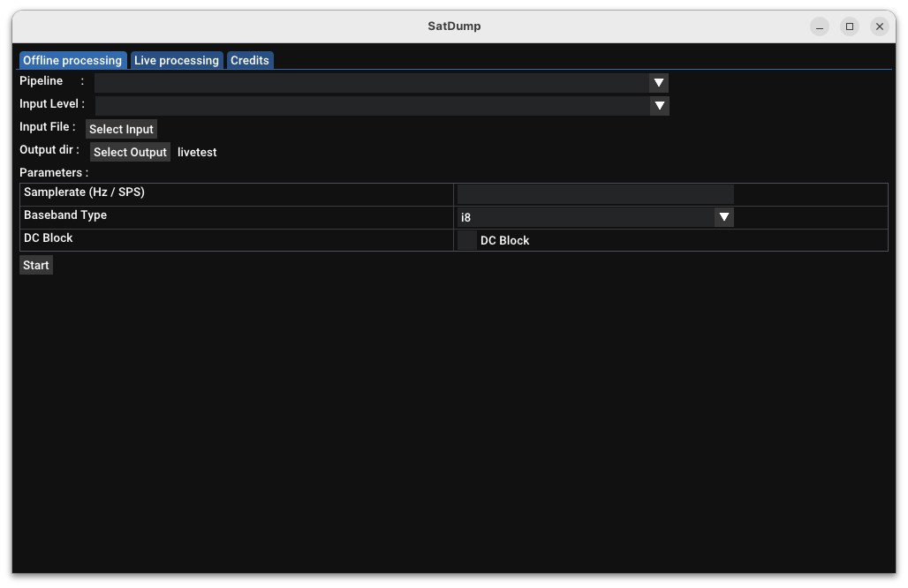Select the i8 Baseband Type combo box
Screen dimensions: 908x588
(585, 217)
